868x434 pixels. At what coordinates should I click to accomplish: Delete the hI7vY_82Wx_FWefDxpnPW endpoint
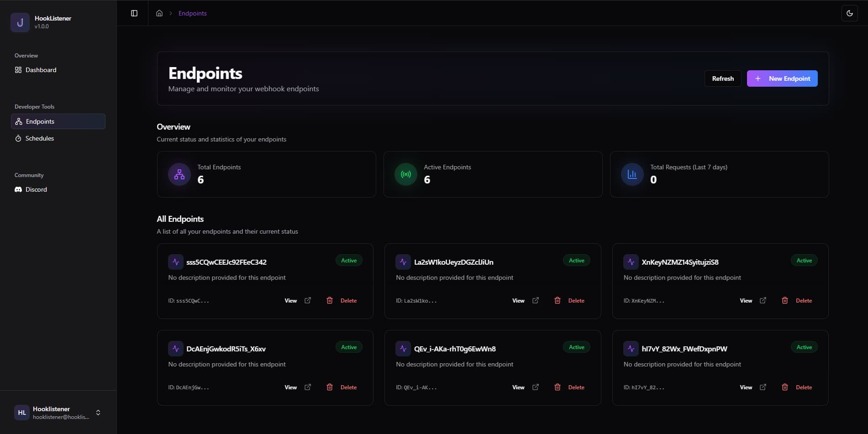coord(804,387)
